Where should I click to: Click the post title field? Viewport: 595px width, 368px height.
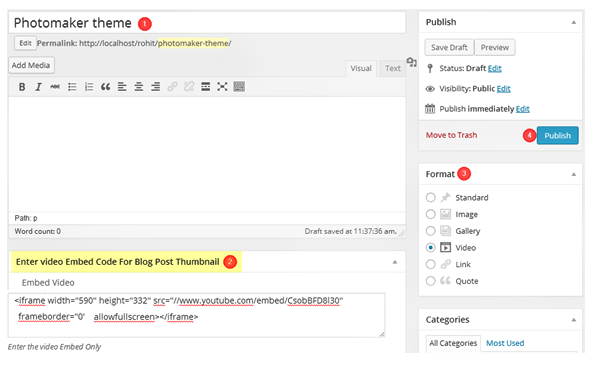tap(207, 23)
